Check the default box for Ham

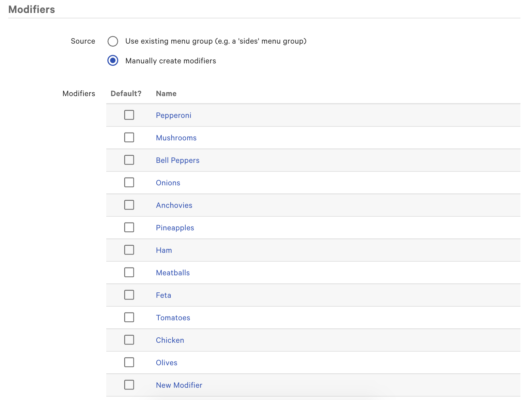click(x=129, y=250)
